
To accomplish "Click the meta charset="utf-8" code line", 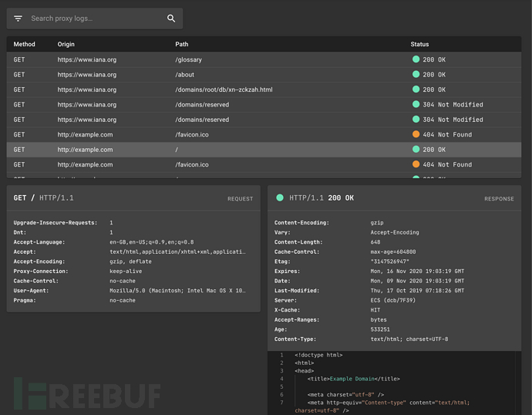I will tap(345, 395).
